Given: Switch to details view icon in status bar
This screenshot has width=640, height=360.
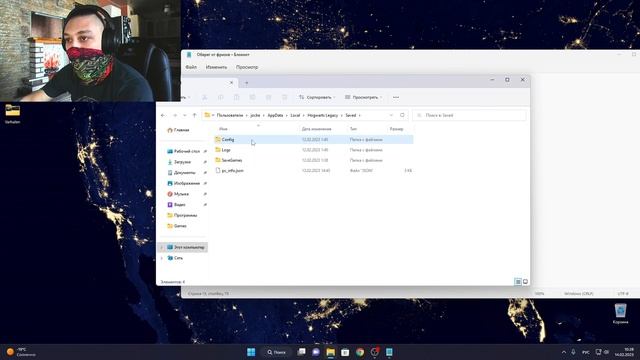Looking at the screenshot, I should [518, 282].
